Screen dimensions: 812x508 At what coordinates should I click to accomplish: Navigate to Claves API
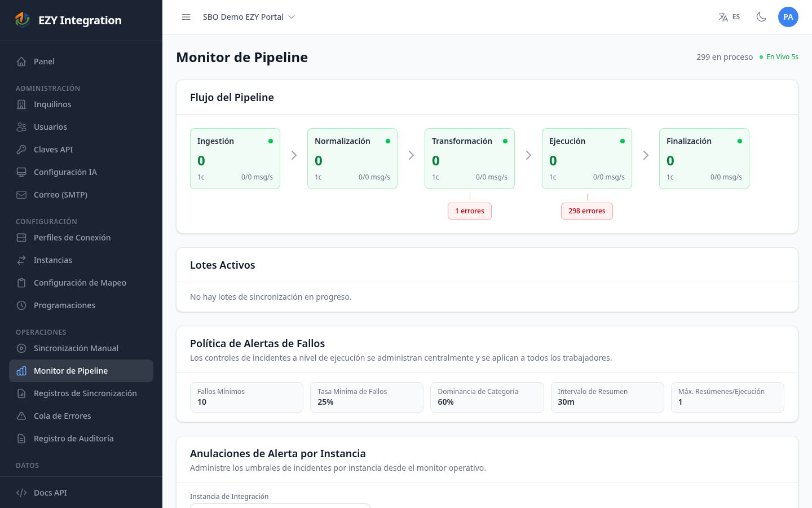click(x=81, y=150)
